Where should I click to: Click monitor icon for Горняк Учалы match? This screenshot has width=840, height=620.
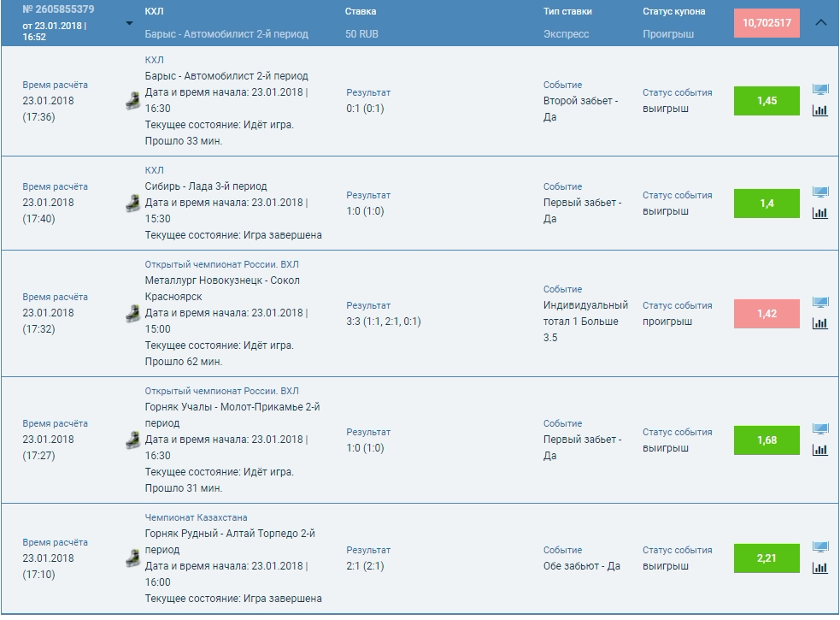(819, 429)
